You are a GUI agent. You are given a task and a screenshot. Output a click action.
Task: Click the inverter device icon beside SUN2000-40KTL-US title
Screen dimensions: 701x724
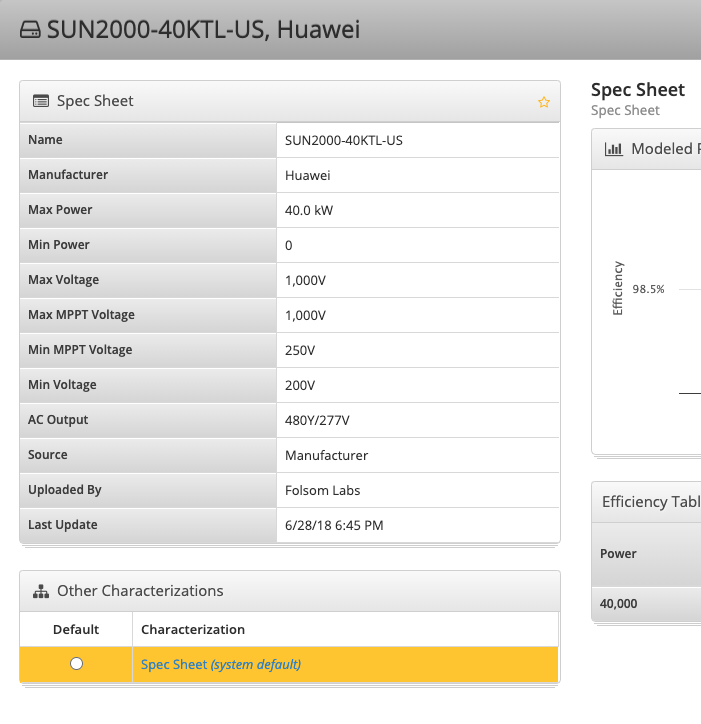[x=30, y=30]
